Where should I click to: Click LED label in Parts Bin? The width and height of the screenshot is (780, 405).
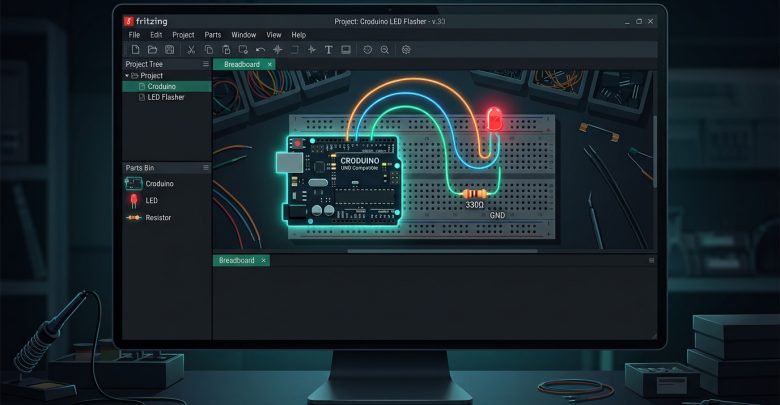(x=152, y=201)
